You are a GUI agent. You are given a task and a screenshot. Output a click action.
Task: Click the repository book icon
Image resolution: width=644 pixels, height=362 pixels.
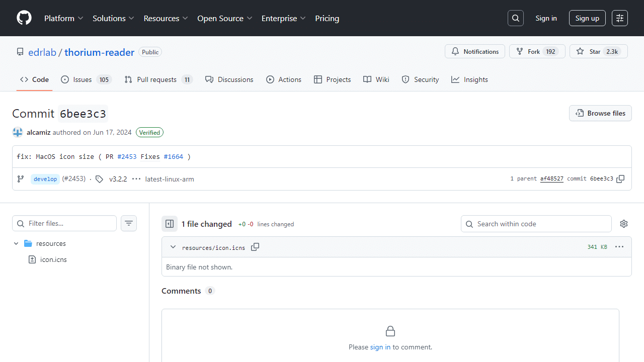pos(20,52)
